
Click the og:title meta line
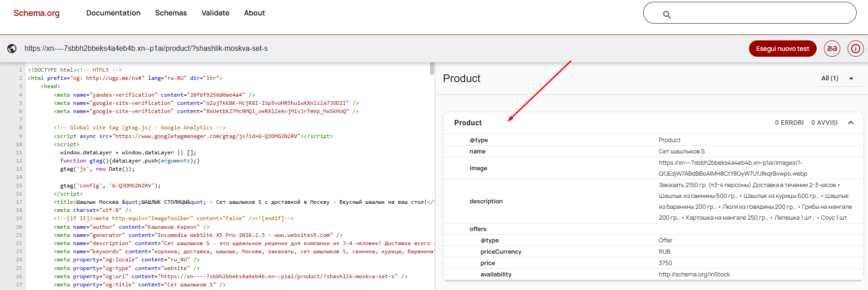tap(139, 285)
